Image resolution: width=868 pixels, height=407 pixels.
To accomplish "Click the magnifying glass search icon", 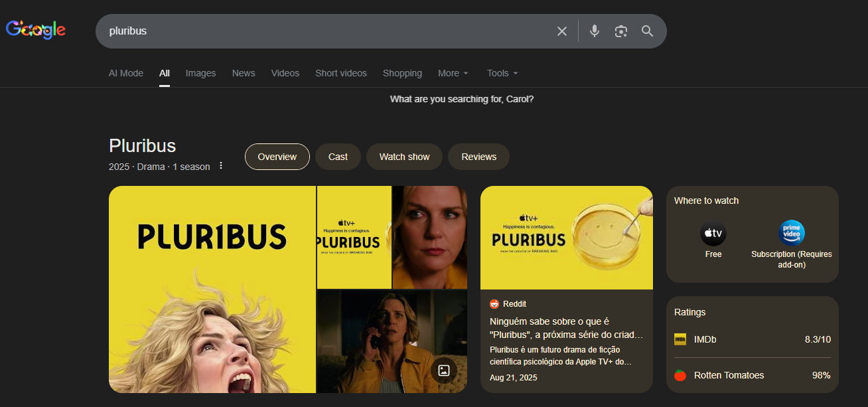I will pyautogui.click(x=647, y=31).
